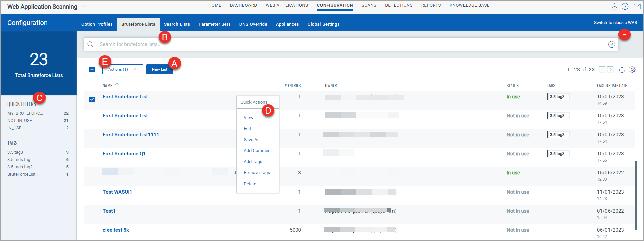This screenshot has height=241, width=644.
Task: Click LAST UPDATE DATE column header
Action: coord(612,86)
